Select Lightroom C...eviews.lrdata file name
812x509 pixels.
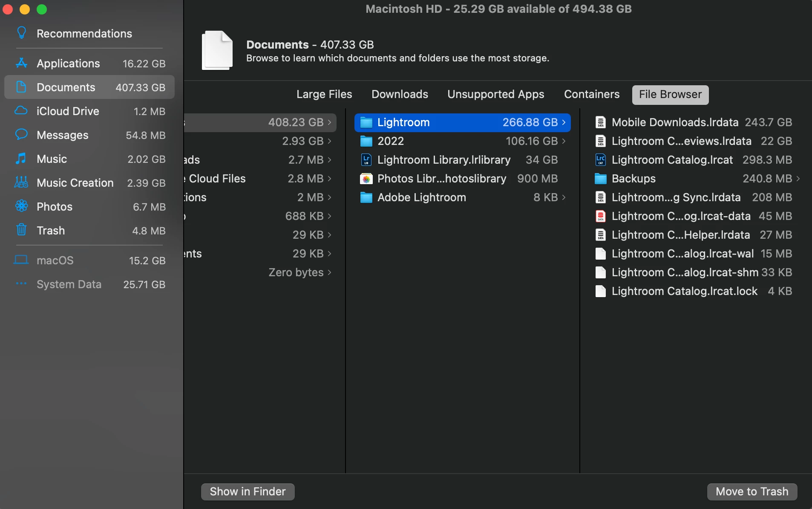(x=681, y=141)
